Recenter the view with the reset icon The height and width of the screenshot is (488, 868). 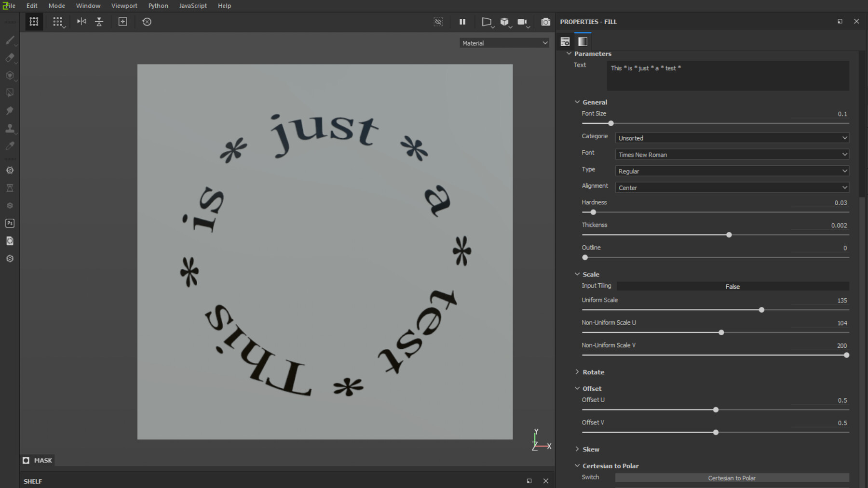[x=147, y=22]
